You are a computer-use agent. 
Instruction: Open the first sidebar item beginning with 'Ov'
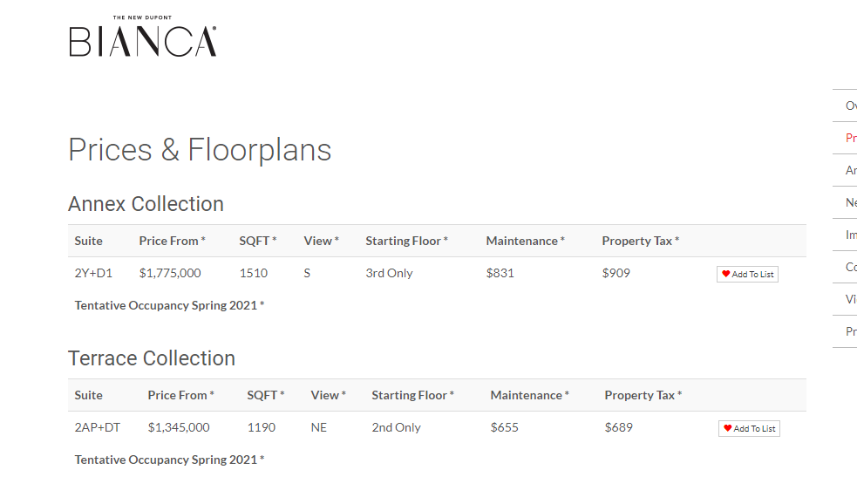click(x=850, y=106)
